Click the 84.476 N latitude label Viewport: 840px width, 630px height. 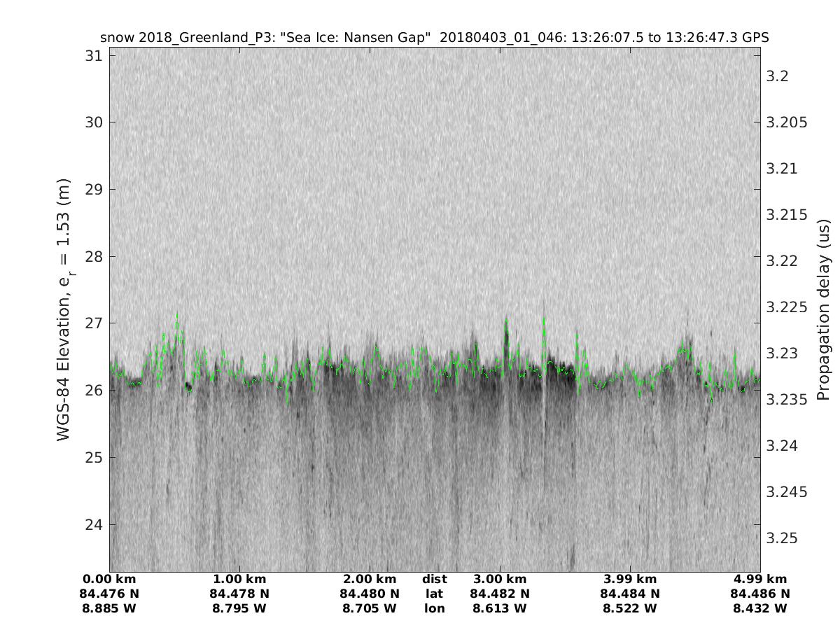(109, 594)
